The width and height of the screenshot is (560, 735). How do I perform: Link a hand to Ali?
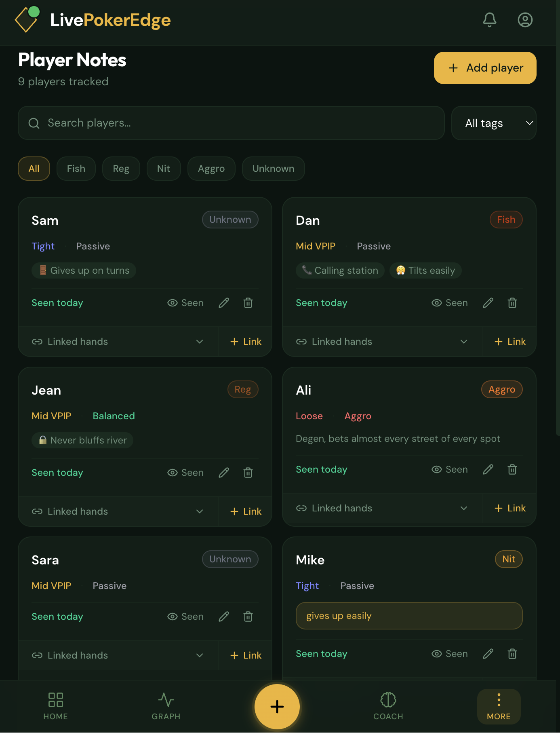[510, 508]
